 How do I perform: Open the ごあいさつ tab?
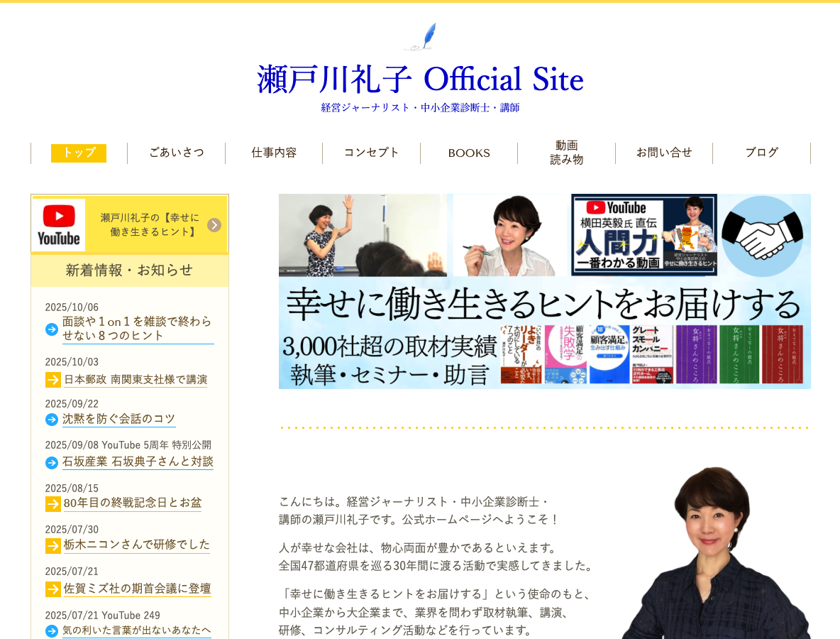click(176, 153)
